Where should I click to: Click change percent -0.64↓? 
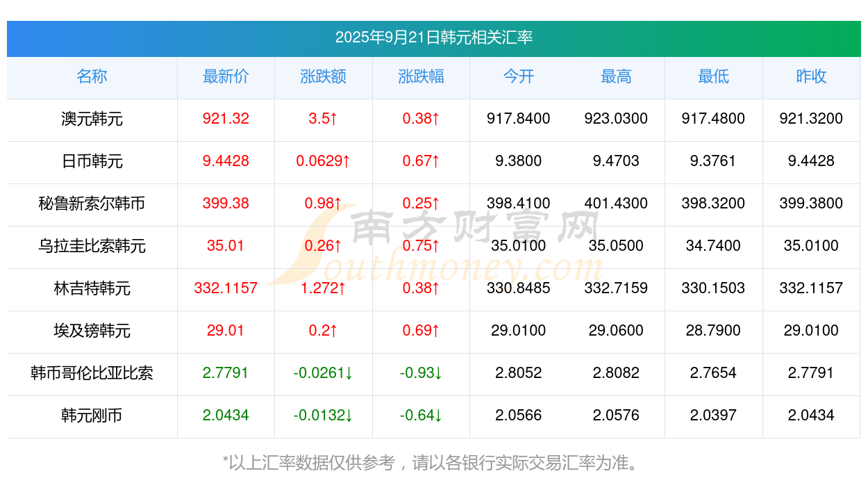(x=422, y=416)
